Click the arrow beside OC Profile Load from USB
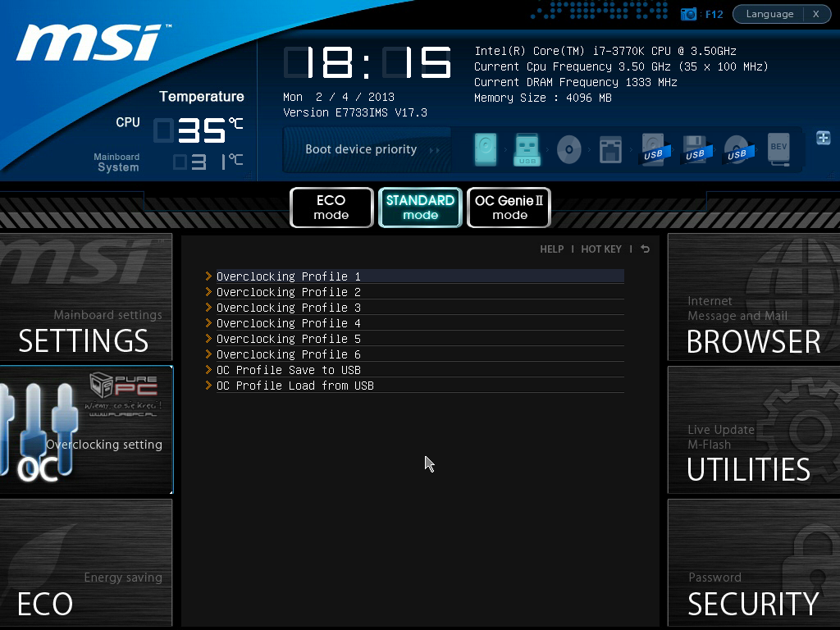This screenshot has height=630, width=840. pos(209,386)
